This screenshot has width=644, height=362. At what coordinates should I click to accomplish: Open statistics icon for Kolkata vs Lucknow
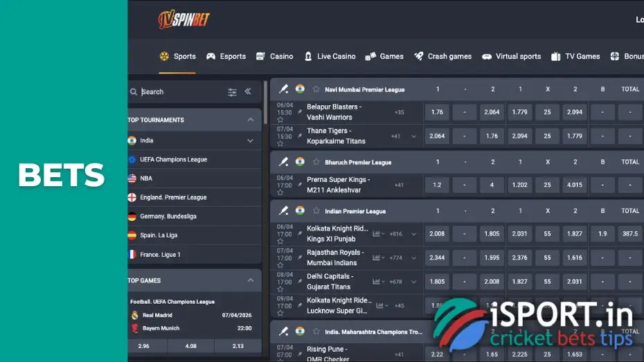[382, 306]
